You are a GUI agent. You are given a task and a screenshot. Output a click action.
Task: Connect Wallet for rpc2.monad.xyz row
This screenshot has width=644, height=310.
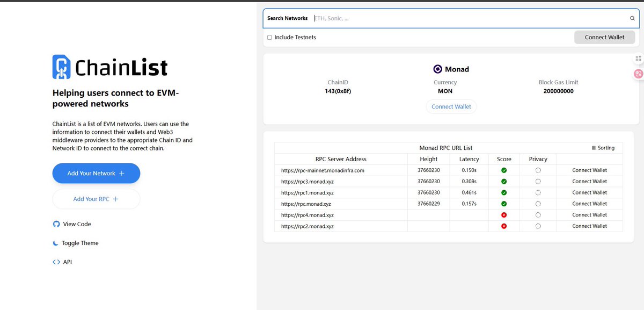click(589, 226)
